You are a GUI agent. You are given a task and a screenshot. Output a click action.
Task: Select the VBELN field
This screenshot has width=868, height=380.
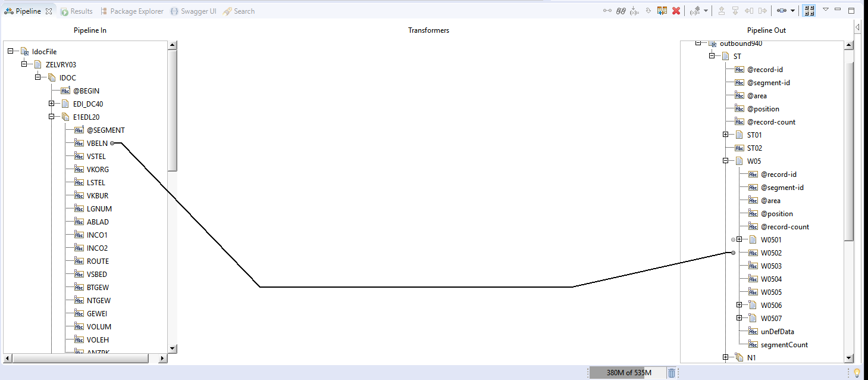point(97,143)
